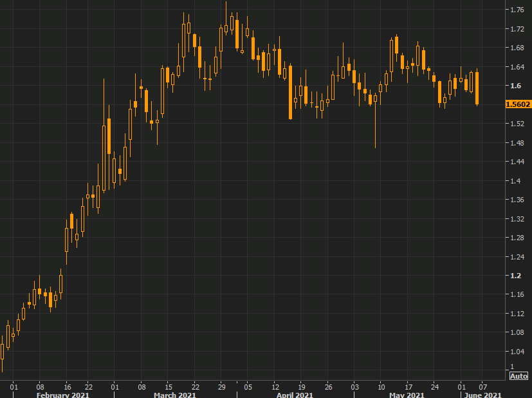Select the 17 date tick in May
The image size is (532, 398).
click(x=408, y=386)
